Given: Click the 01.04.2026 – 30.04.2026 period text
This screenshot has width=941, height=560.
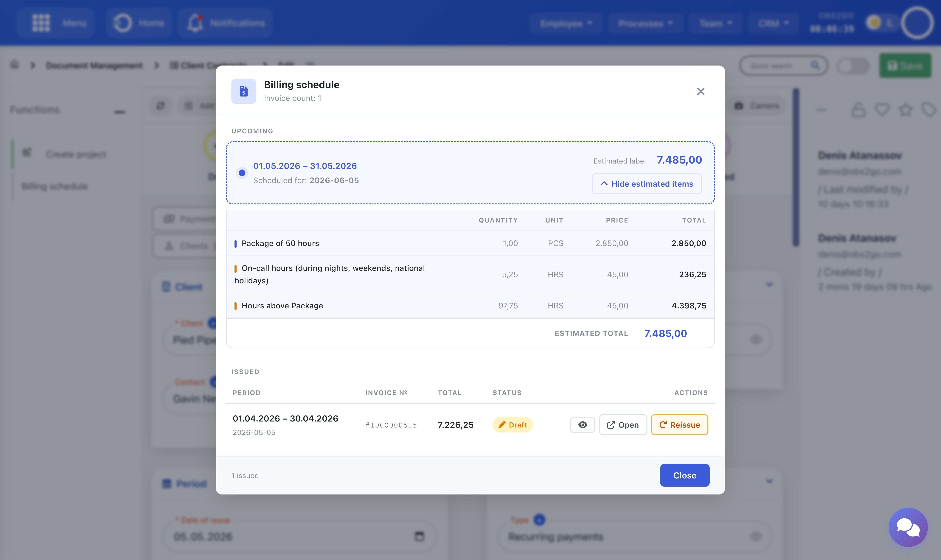Looking at the screenshot, I should (x=285, y=419).
